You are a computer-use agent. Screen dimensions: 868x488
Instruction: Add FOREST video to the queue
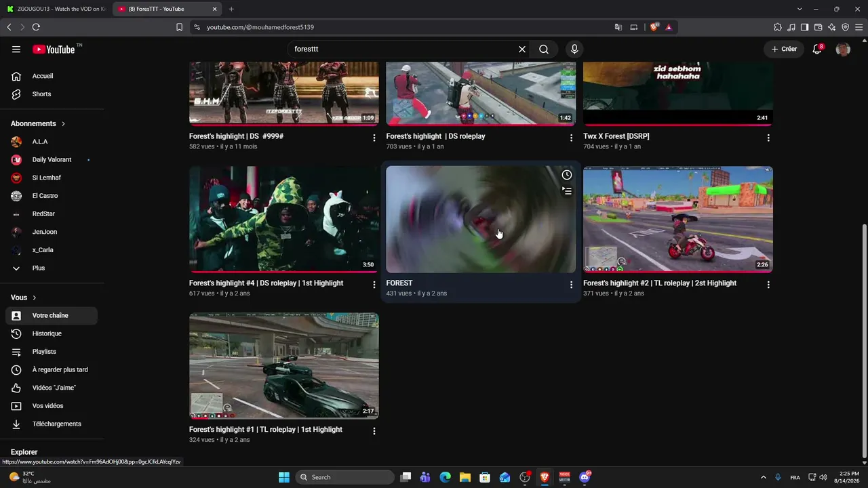point(567,191)
